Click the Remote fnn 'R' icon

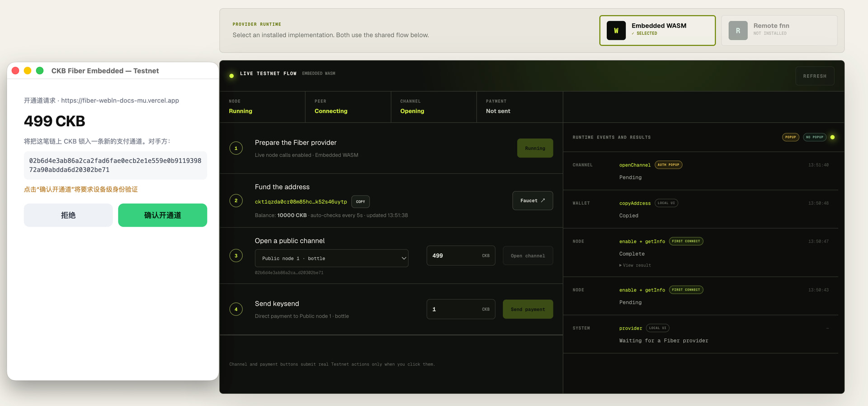(x=738, y=31)
